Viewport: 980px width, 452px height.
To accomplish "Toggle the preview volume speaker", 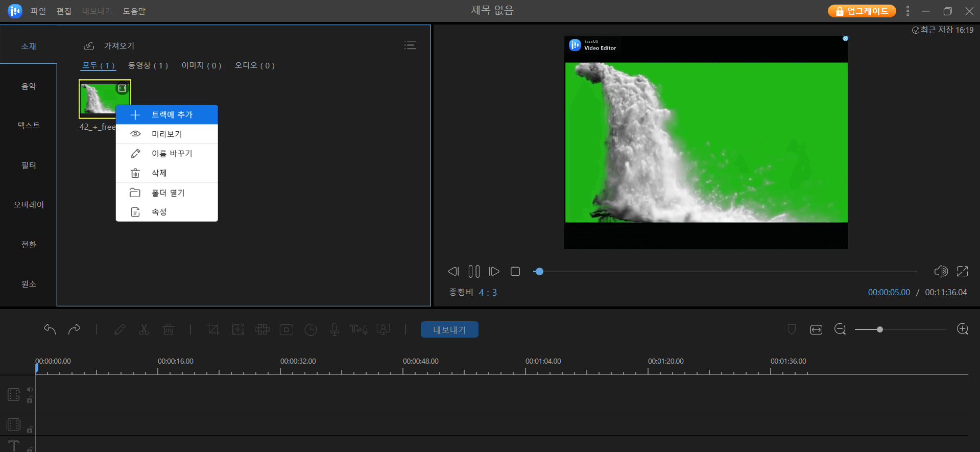I will 941,271.
